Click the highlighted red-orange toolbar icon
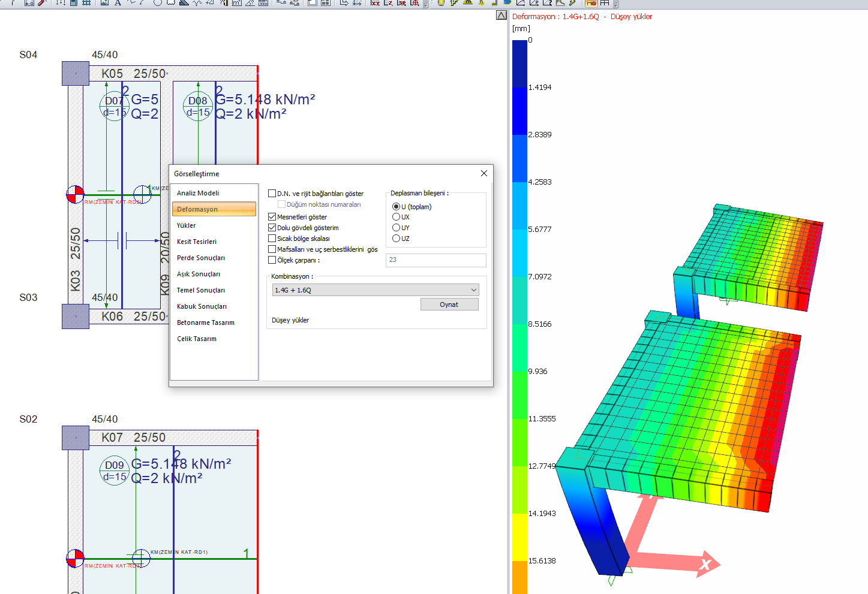868x594 pixels. coord(591,2)
